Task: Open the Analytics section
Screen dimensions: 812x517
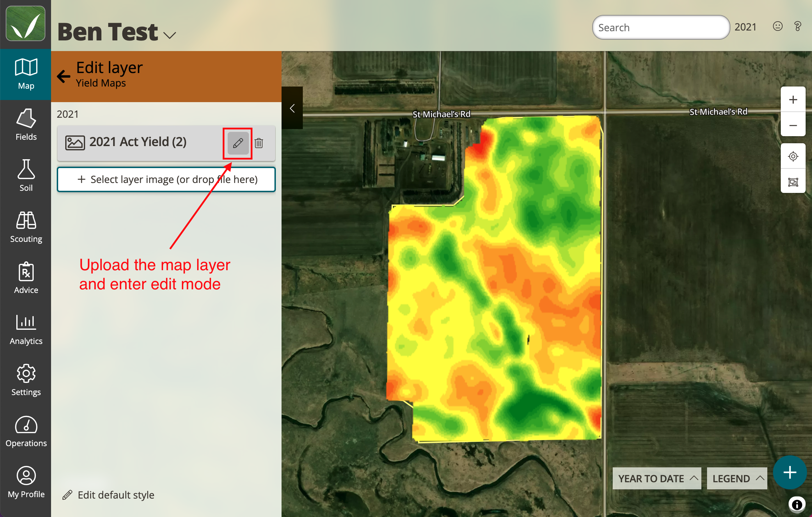Action: (26, 330)
